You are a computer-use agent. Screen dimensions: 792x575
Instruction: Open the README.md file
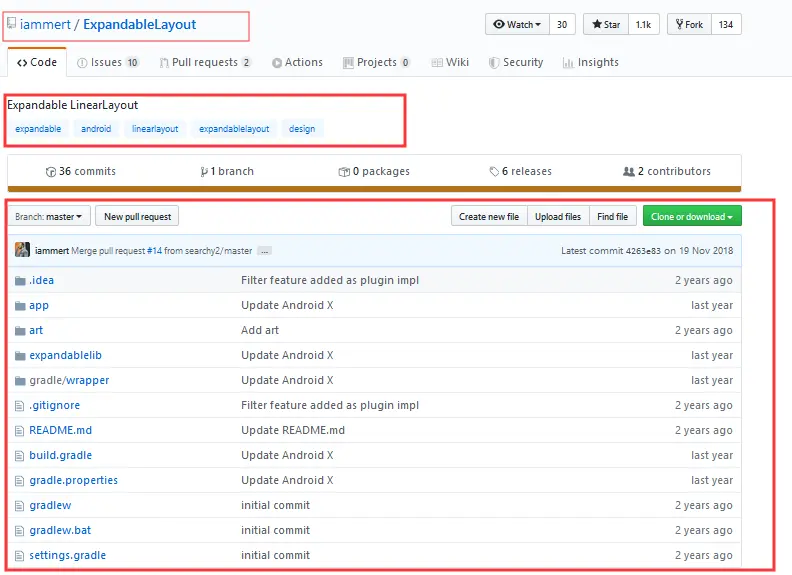click(61, 430)
